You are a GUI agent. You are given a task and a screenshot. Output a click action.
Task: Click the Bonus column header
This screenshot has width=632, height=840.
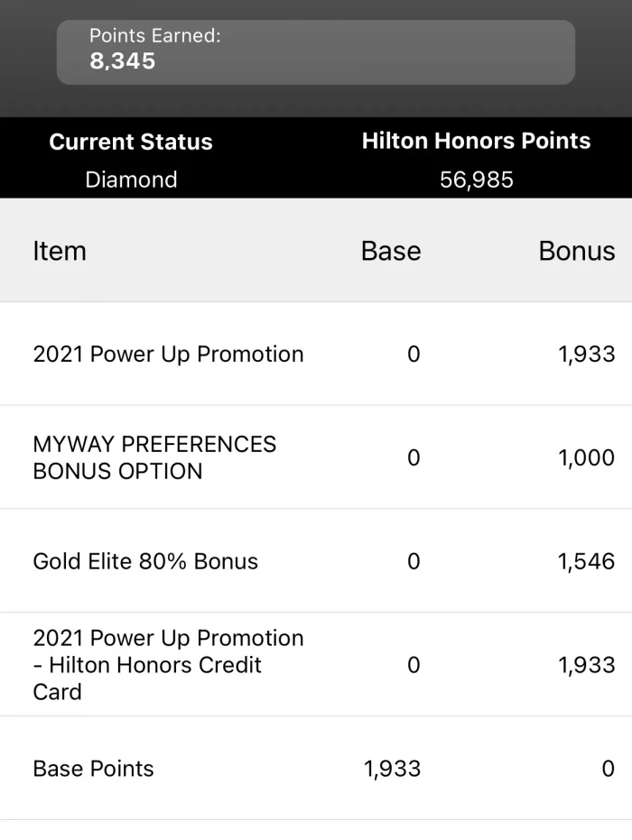click(x=577, y=251)
